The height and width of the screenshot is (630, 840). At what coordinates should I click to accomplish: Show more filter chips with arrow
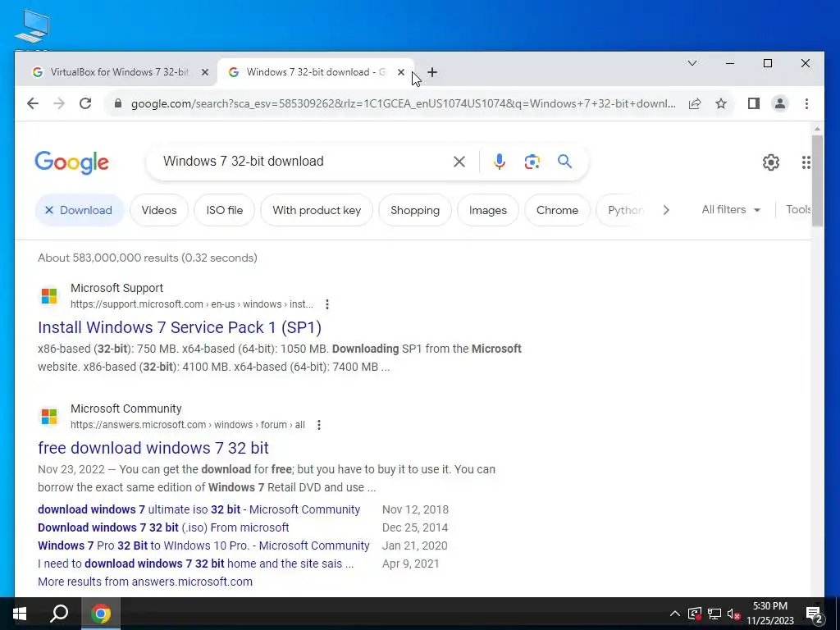click(x=666, y=210)
